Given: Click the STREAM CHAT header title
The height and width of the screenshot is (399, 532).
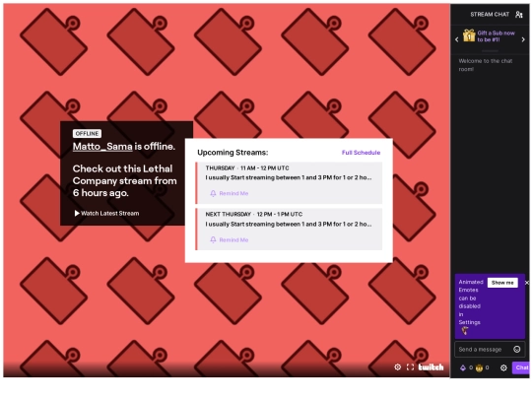Looking at the screenshot, I should pos(490,14).
